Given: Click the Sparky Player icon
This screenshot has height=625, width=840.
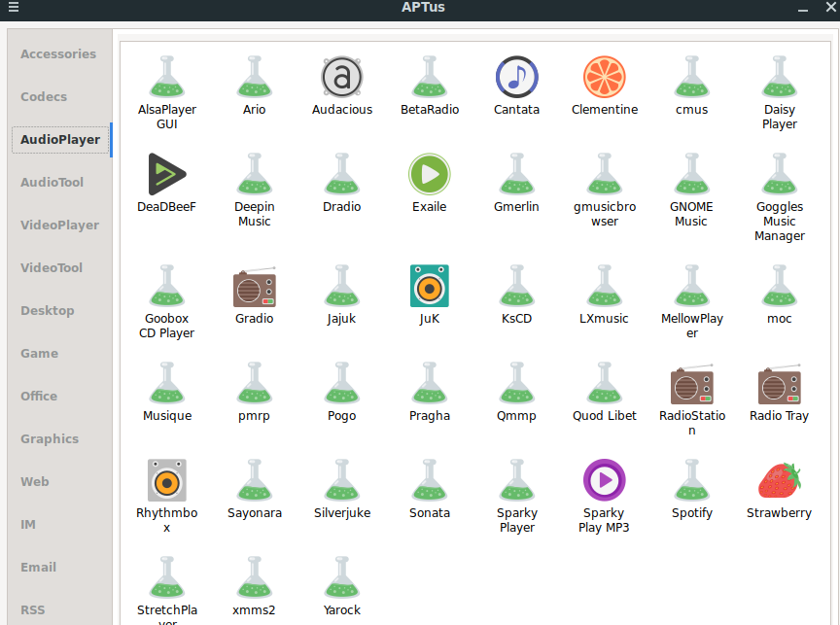Looking at the screenshot, I should (516, 480).
